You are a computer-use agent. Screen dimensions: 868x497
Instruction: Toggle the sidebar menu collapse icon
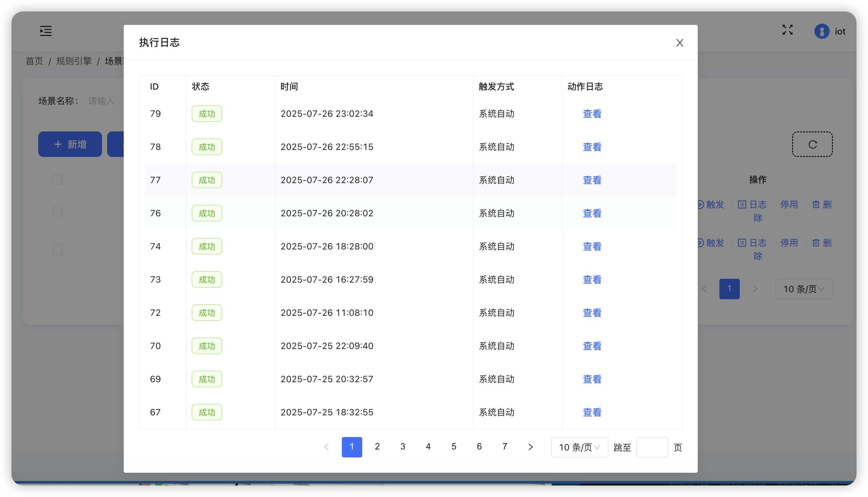46,31
